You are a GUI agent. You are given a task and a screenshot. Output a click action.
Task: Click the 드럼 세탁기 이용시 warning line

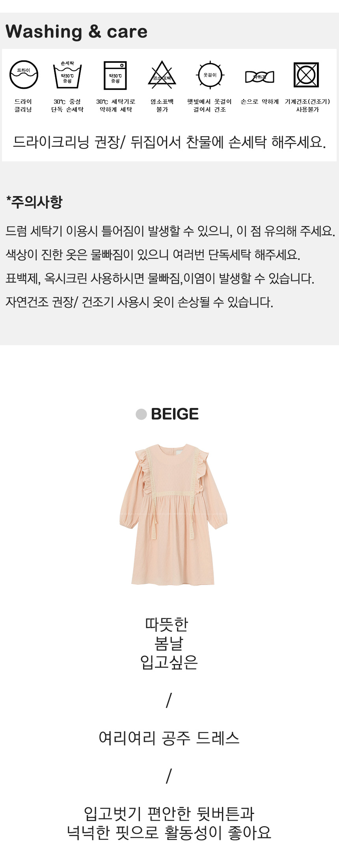coord(170,231)
